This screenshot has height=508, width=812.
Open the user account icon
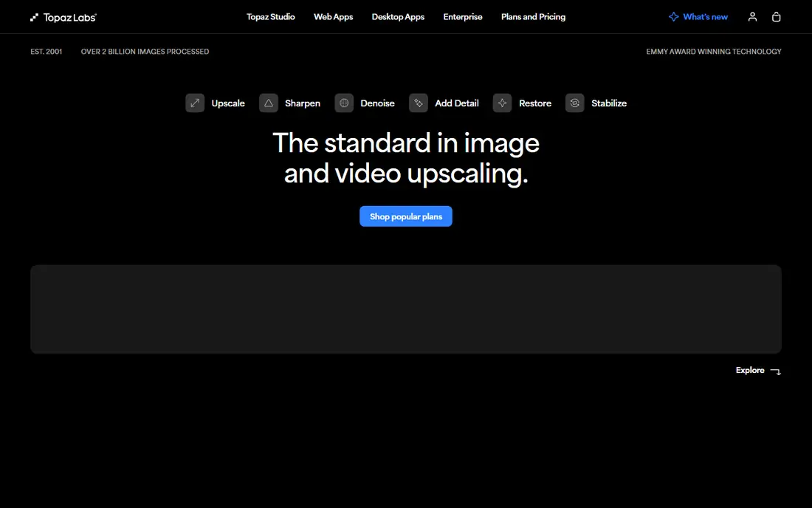coord(752,17)
